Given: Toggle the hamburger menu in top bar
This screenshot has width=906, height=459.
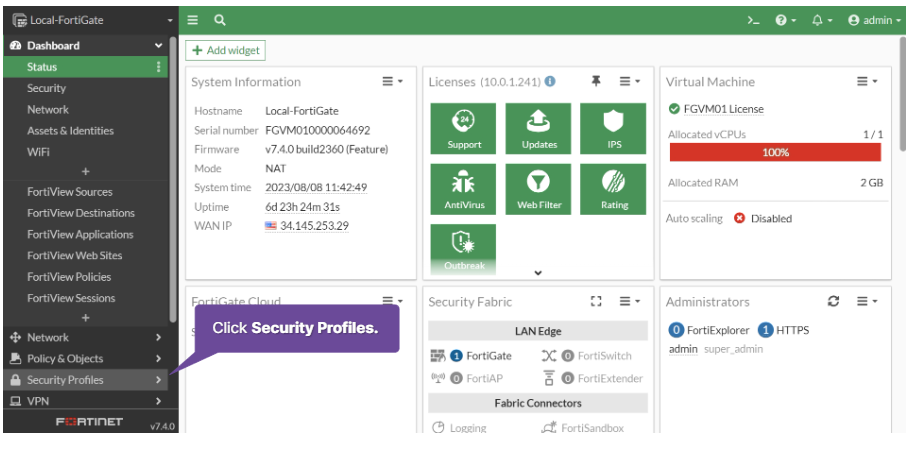Looking at the screenshot, I should pos(192,20).
